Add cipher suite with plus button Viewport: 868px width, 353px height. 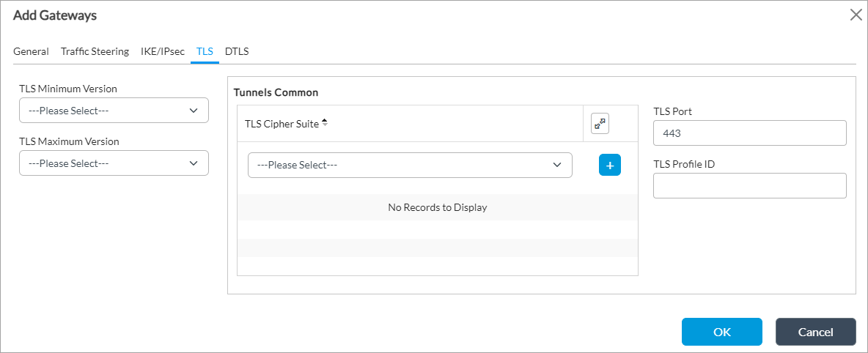609,165
